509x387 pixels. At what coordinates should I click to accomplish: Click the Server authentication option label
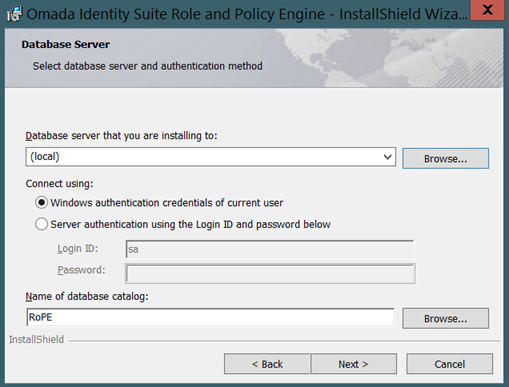(190, 224)
